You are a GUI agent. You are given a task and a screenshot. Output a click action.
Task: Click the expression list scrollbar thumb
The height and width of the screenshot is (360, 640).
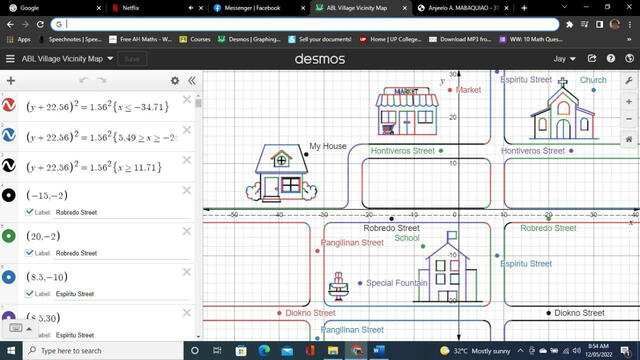click(x=198, y=103)
